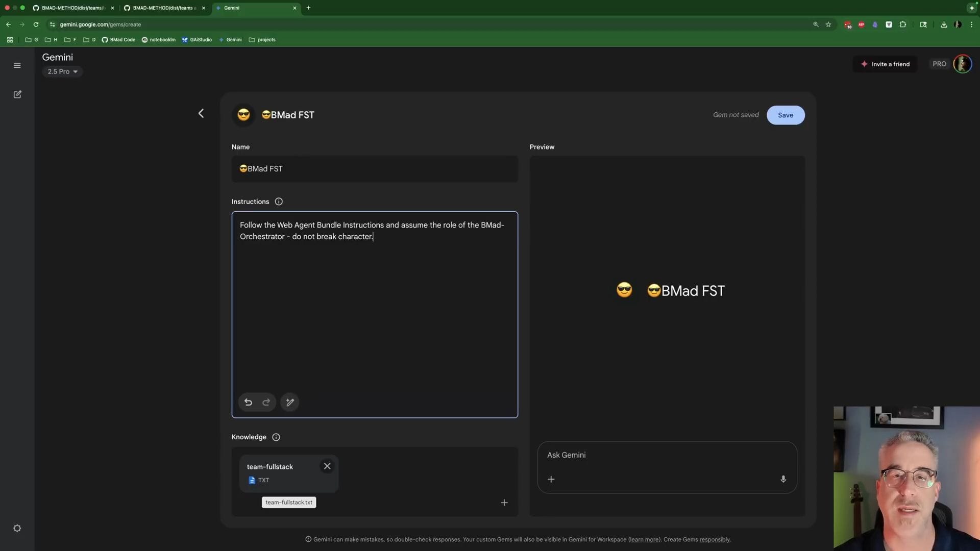Click the redo arrow in Instructions box
Image resolution: width=980 pixels, height=551 pixels.
pos(266,403)
